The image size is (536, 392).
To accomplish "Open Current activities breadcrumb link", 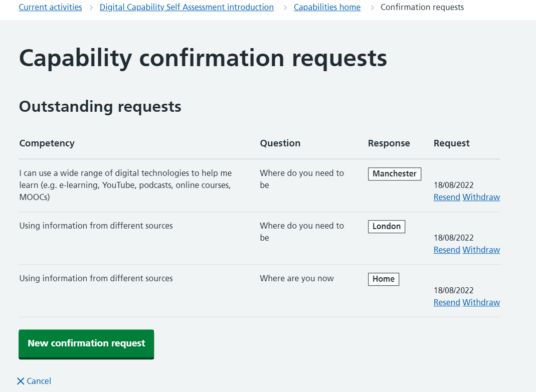I will click(x=50, y=7).
